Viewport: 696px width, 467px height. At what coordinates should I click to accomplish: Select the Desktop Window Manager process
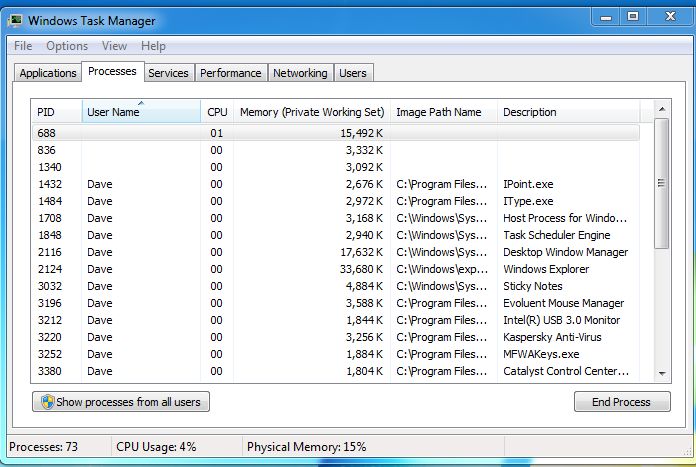click(x=336, y=252)
